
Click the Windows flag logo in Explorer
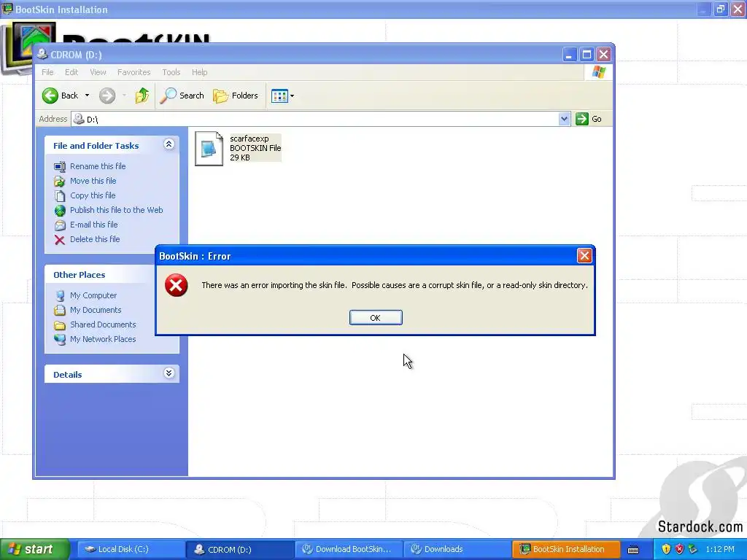coord(598,72)
